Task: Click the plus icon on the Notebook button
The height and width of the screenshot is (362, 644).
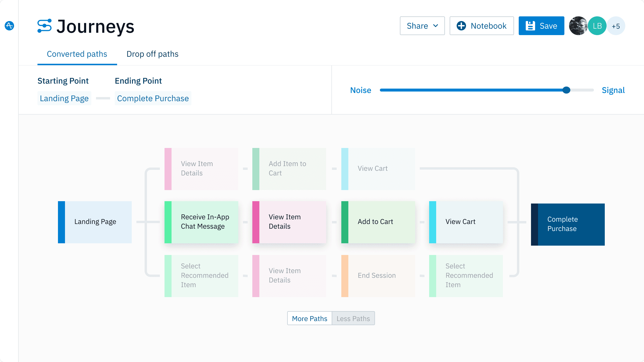Action: pyautogui.click(x=461, y=26)
